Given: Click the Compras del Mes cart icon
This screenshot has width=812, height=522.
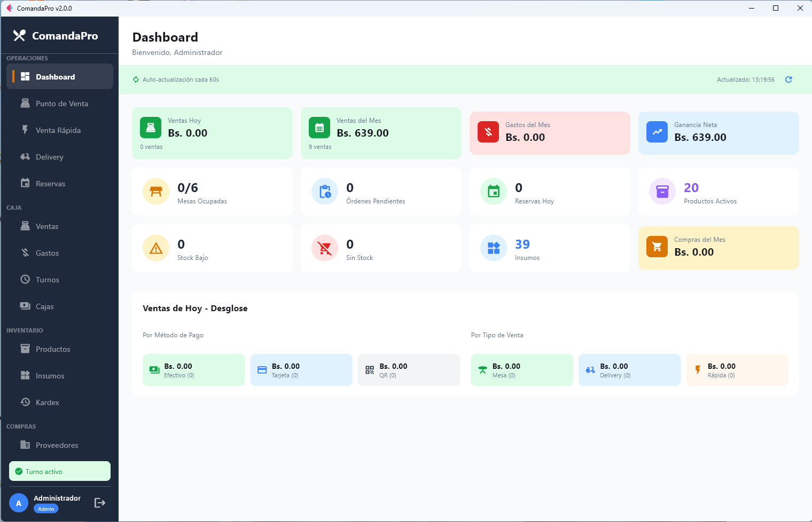Looking at the screenshot, I should point(657,247).
